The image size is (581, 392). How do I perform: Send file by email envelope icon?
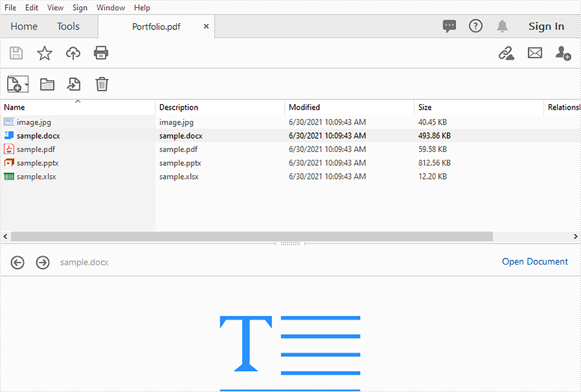(x=535, y=53)
